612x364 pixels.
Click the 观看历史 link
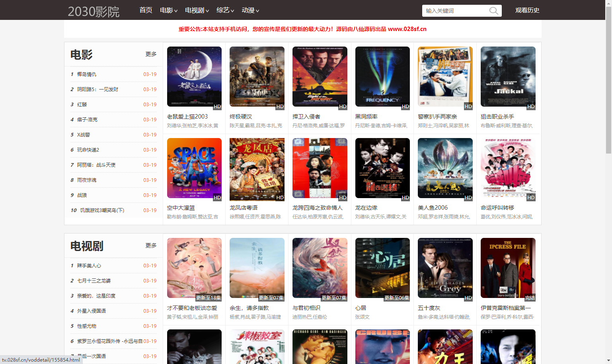(527, 10)
